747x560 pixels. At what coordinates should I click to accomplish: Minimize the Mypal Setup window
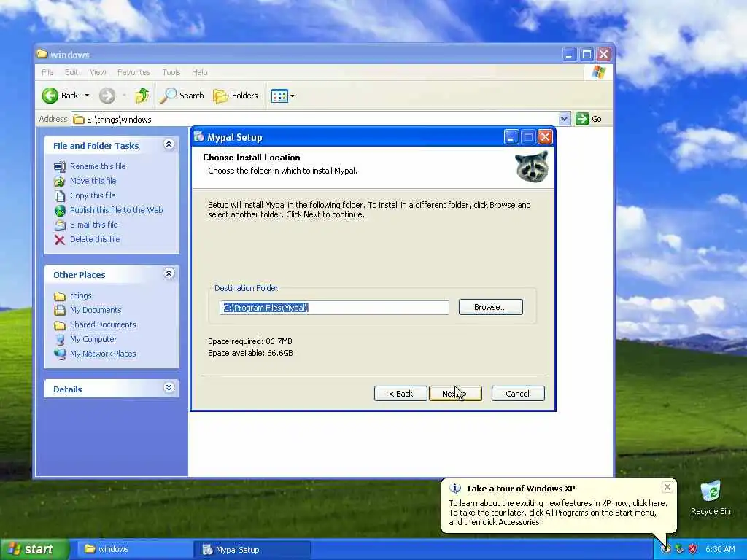(x=511, y=137)
